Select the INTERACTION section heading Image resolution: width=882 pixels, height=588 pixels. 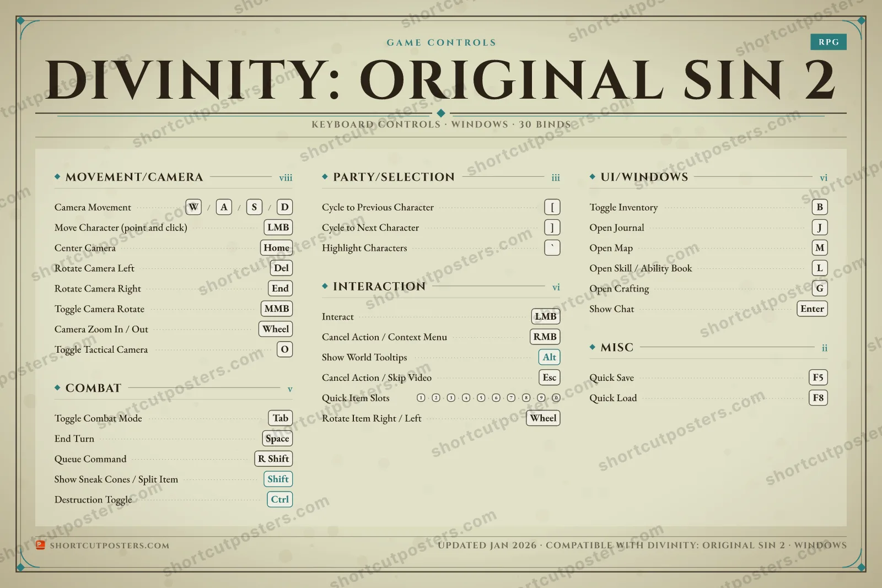[379, 287]
